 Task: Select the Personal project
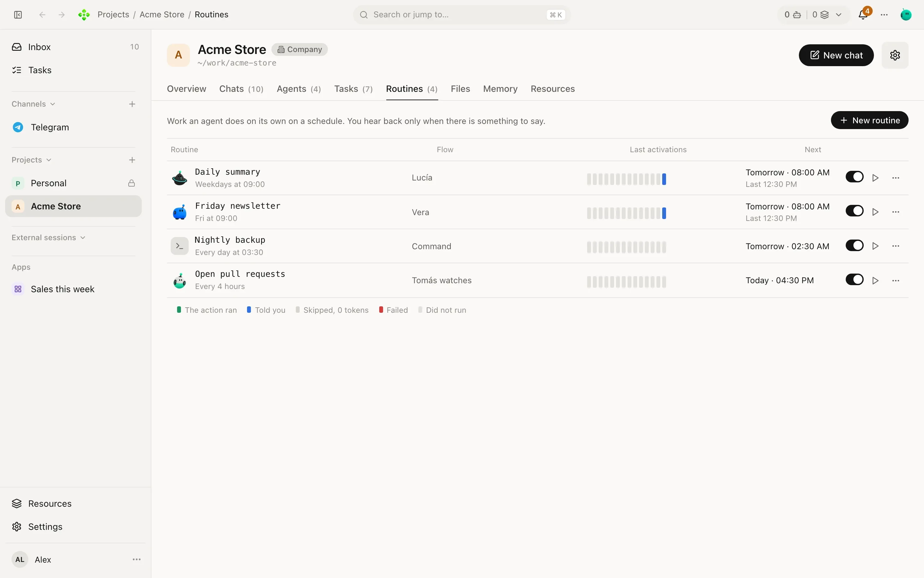click(x=73, y=183)
